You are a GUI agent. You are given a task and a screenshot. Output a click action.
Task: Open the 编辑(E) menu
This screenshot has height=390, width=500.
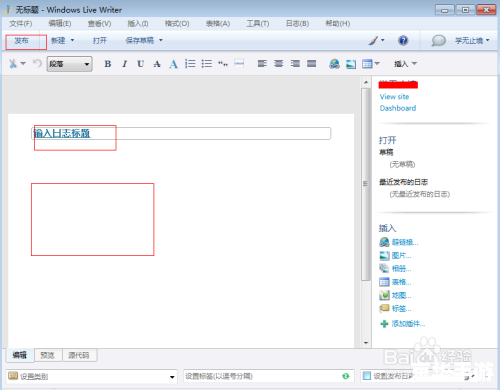point(60,24)
